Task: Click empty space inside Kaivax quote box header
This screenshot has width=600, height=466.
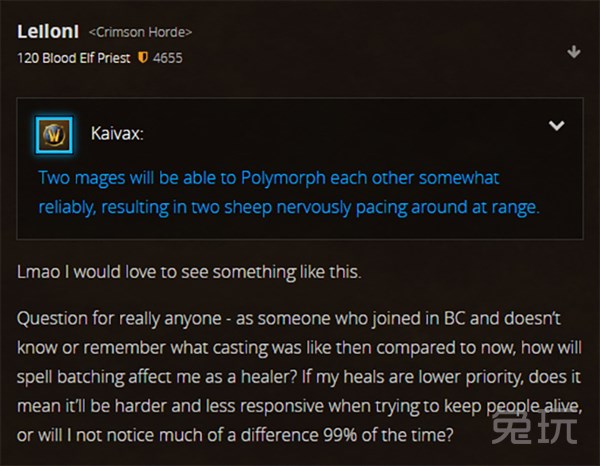Action: (344, 134)
